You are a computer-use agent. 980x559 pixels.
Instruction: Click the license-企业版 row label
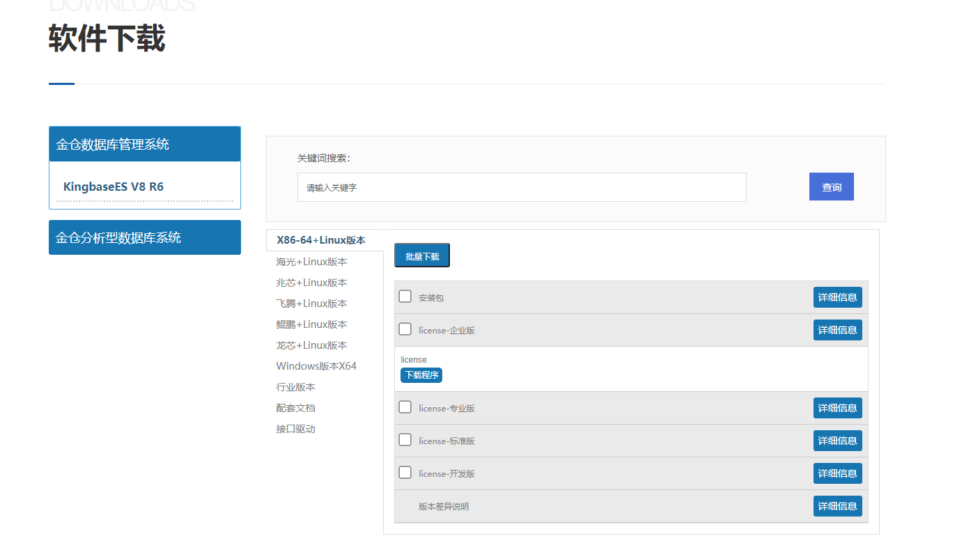(446, 331)
